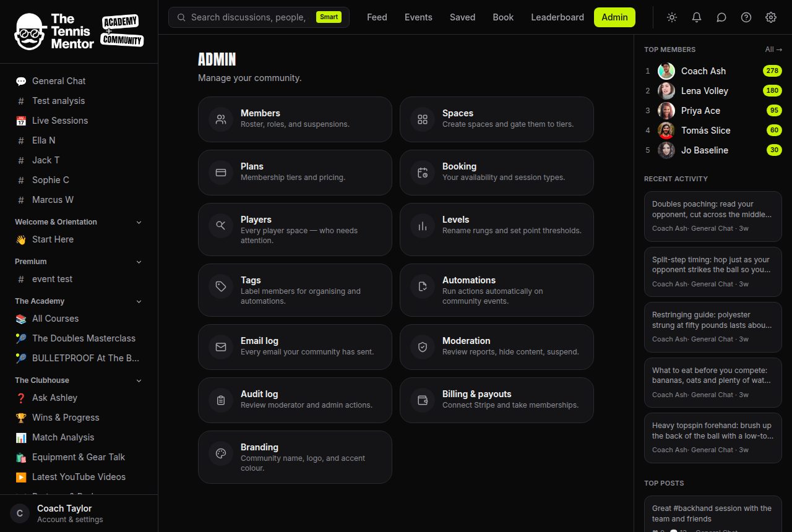Viewport: 792px width, 532px height.
Task: Click Lena Volley's avatar
Action: (666, 91)
